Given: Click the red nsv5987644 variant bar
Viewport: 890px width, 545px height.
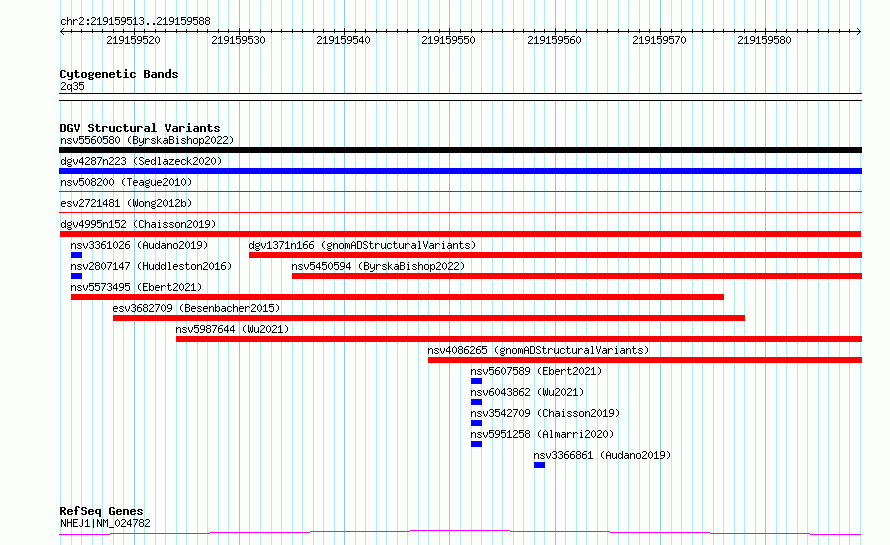Looking at the screenshot, I should point(519,339).
